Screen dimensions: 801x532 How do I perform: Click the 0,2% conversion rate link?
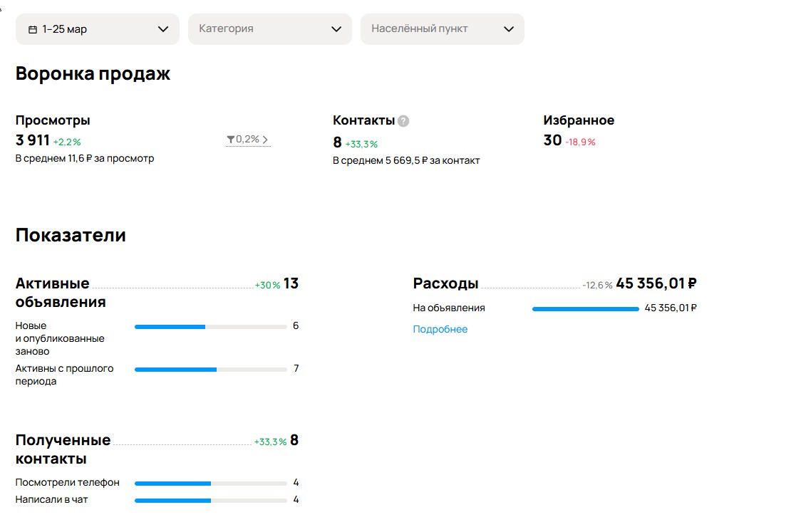(x=247, y=140)
